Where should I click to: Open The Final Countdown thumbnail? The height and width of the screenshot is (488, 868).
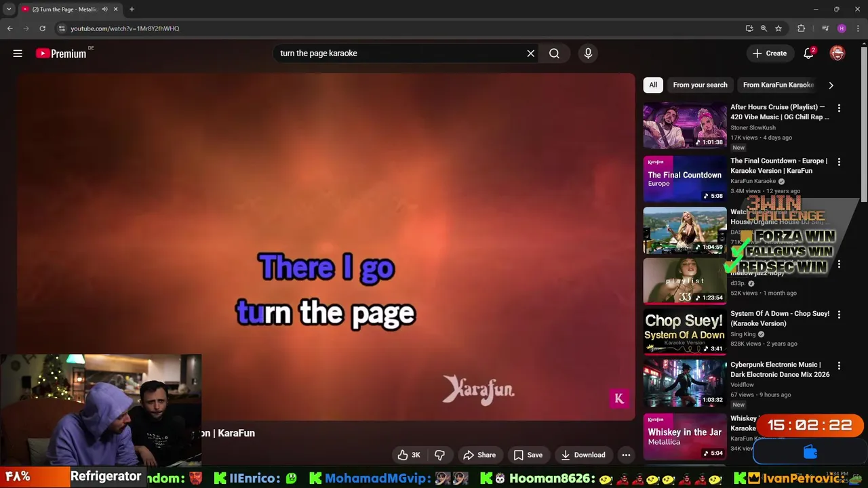pos(685,179)
